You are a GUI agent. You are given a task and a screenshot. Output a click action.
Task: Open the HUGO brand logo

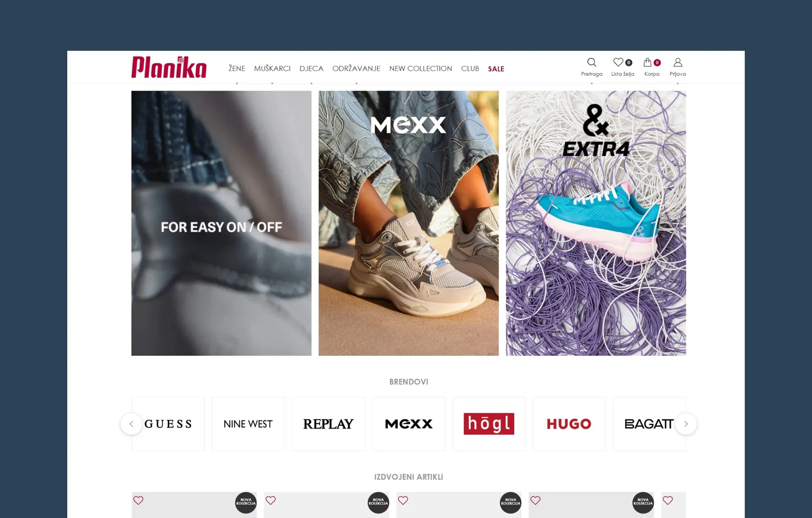coord(569,424)
